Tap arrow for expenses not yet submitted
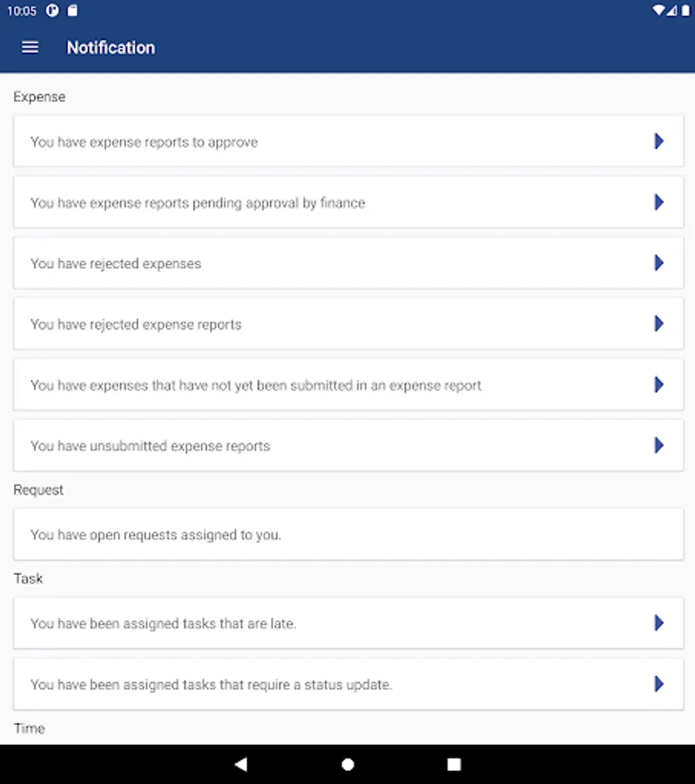 point(659,384)
